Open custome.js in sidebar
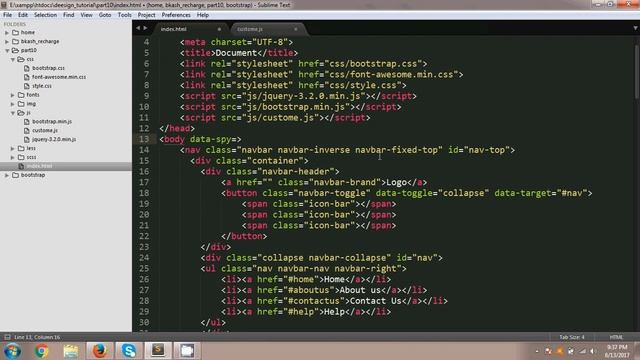Image resolution: width=640 pixels, height=360 pixels. tap(45, 130)
